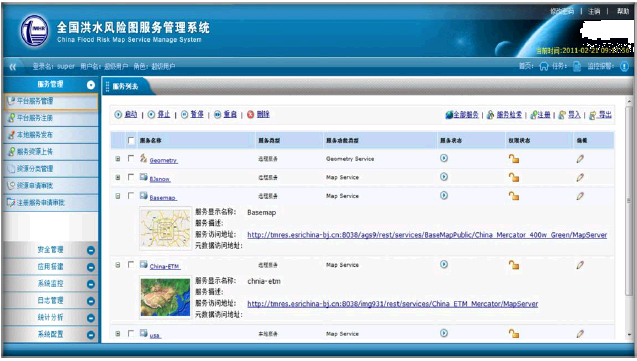Click the 注册 link in the toolbar
637x361 pixels.
pyautogui.click(x=544, y=115)
